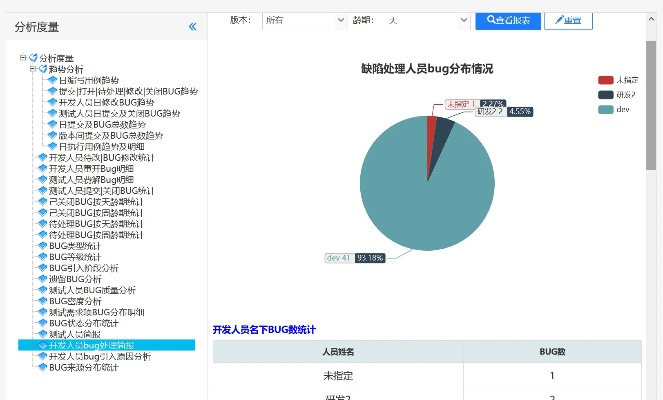This screenshot has height=400, width=663.
Task: Click the shield icon beside 趋势分析
Action: (x=42, y=69)
